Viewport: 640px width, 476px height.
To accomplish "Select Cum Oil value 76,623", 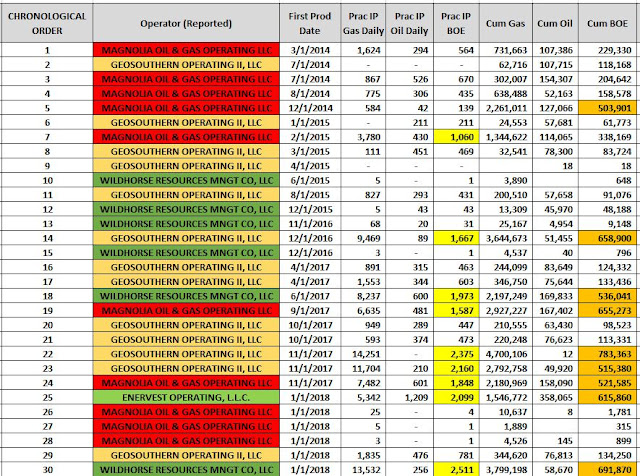I will point(555,340).
